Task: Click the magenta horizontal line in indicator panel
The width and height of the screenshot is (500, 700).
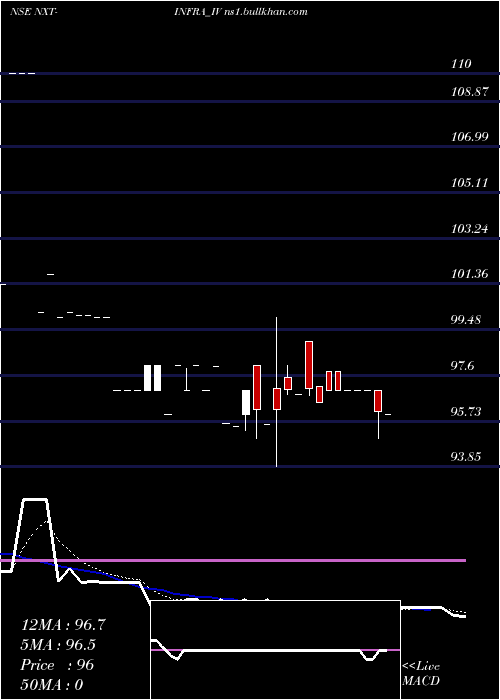Action: coord(233,560)
